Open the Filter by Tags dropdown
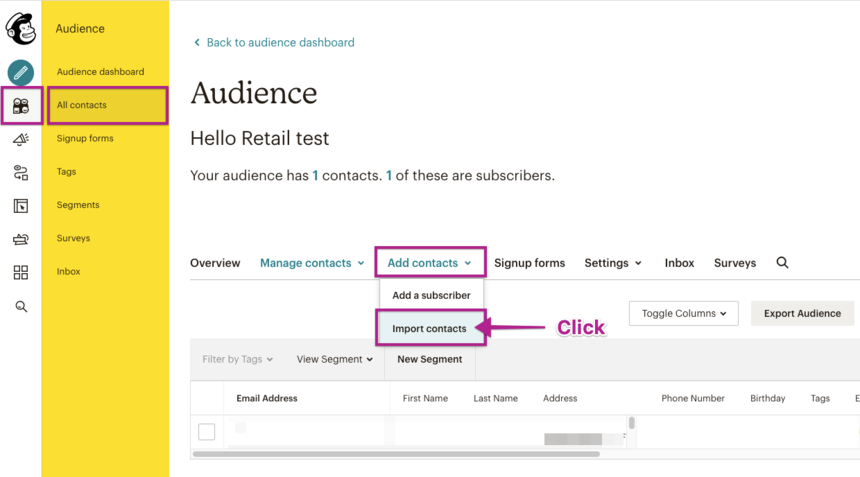The width and height of the screenshot is (860, 477). pos(237,359)
